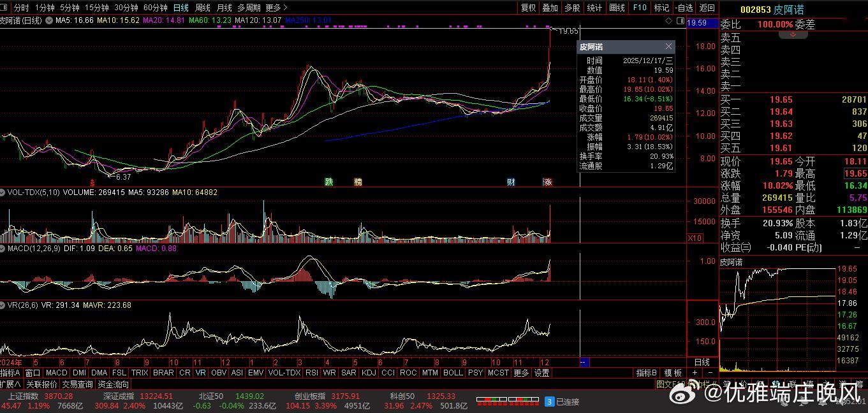This screenshot has height=413, width=868.
Task: Open the indicator dropdown beside 皮阿诺(日线)
Action: click(49, 20)
